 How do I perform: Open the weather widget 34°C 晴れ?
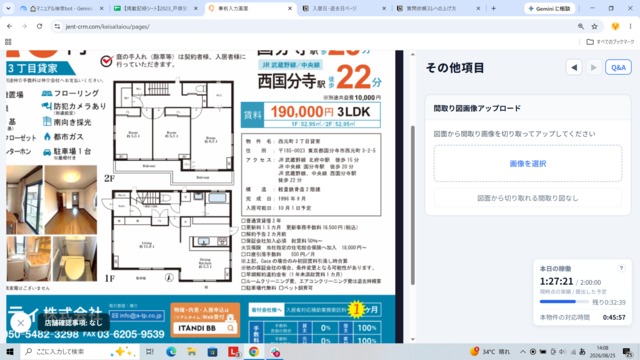(490, 351)
